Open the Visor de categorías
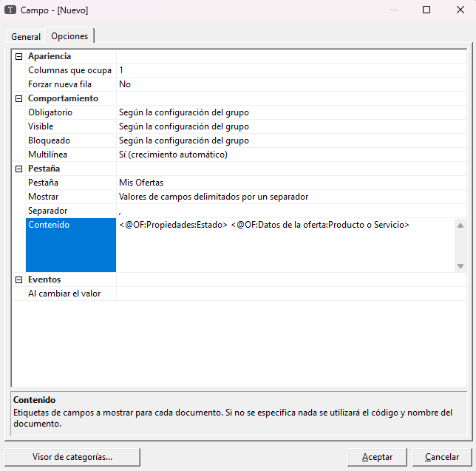This screenshot has height=471, width=476. [72, 457]
